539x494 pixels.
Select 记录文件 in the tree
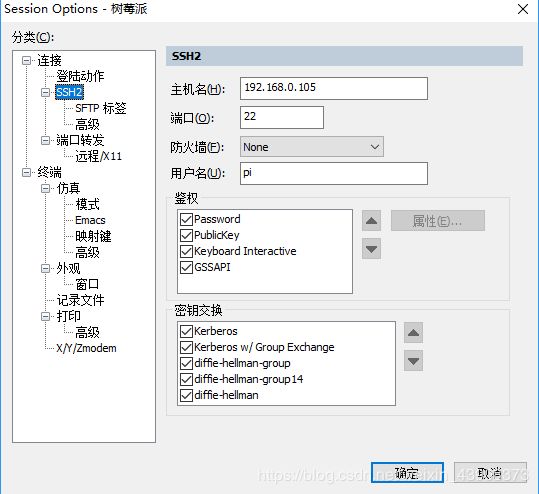click(x=80, y=300)
